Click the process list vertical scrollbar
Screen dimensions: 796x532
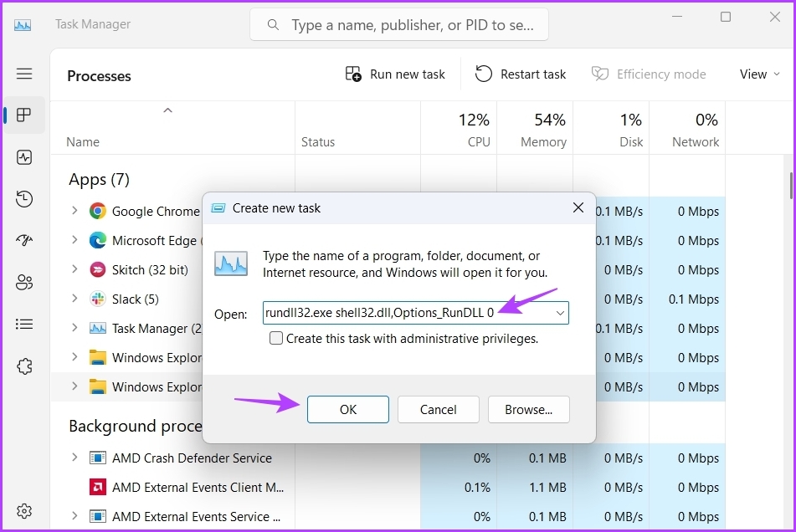[x=791, y=186]
